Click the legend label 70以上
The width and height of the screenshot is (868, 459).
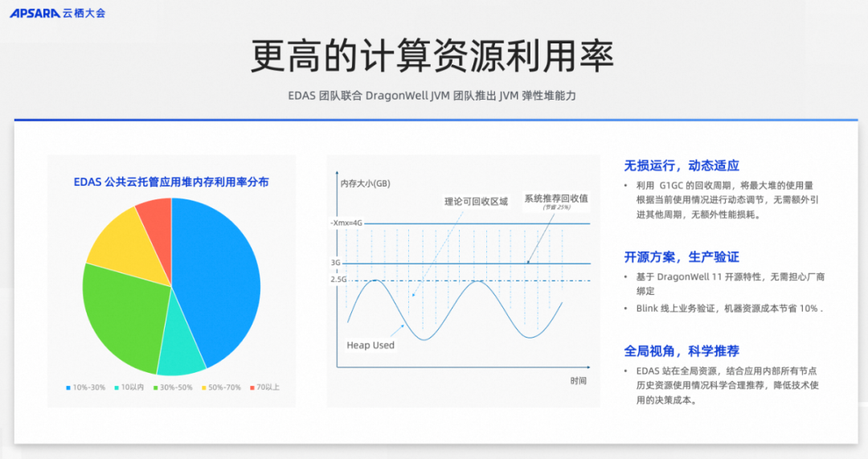point(268,387)
